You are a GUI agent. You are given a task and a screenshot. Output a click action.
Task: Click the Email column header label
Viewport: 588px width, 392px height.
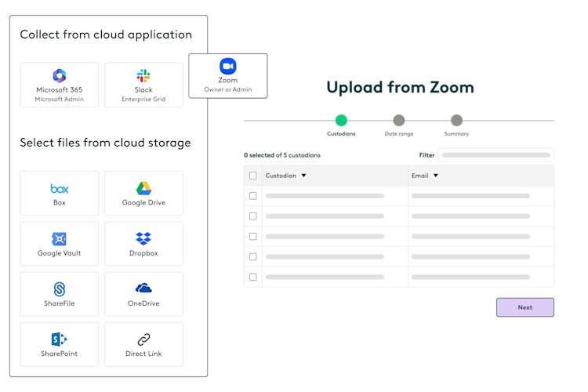(x=419, y=176)
